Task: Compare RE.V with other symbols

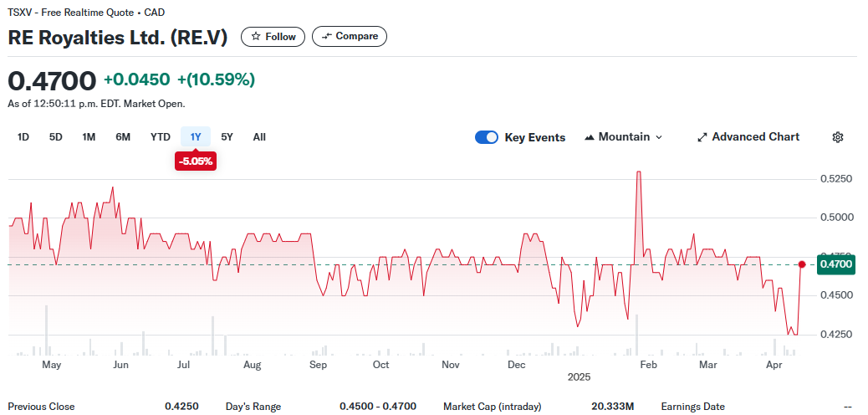Action: click(x=350, y=37)
